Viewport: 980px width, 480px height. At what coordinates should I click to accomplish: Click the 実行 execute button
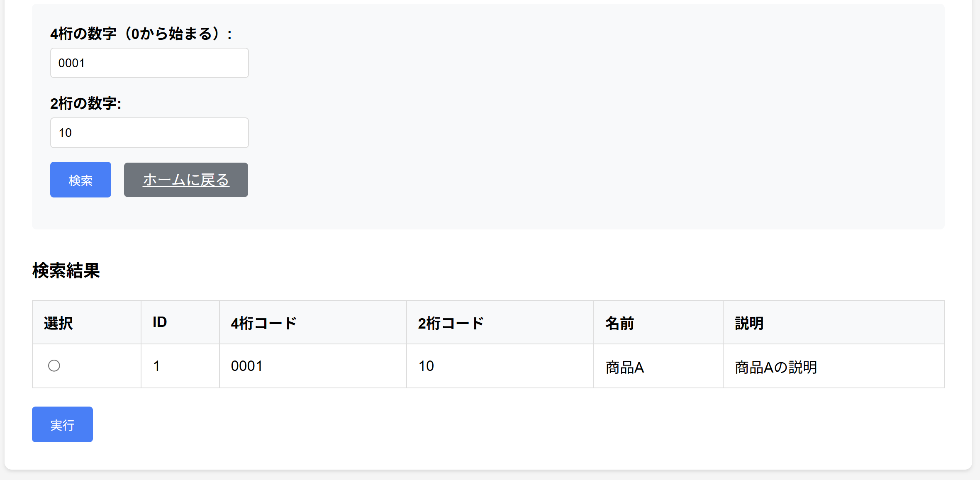coord(62,424)
